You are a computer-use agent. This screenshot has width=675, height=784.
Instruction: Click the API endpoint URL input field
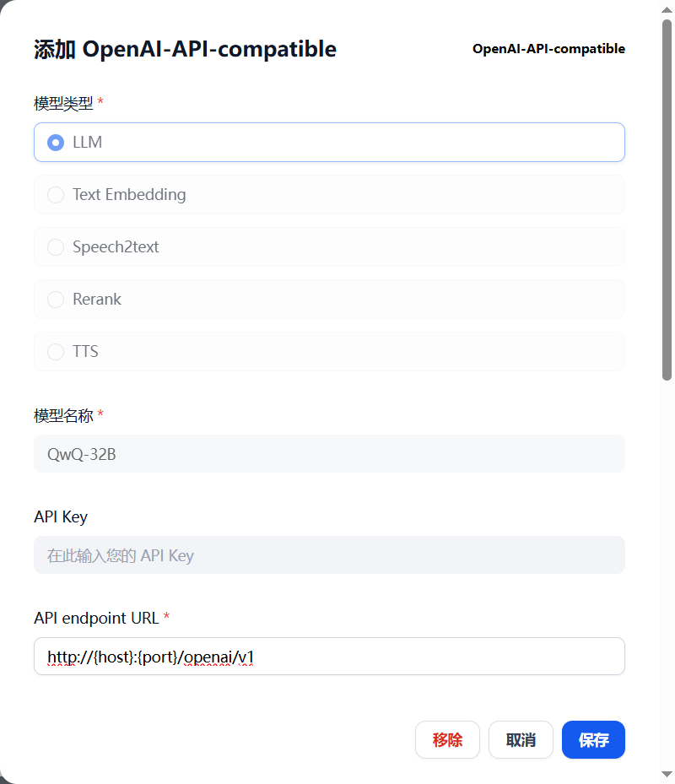329,657
